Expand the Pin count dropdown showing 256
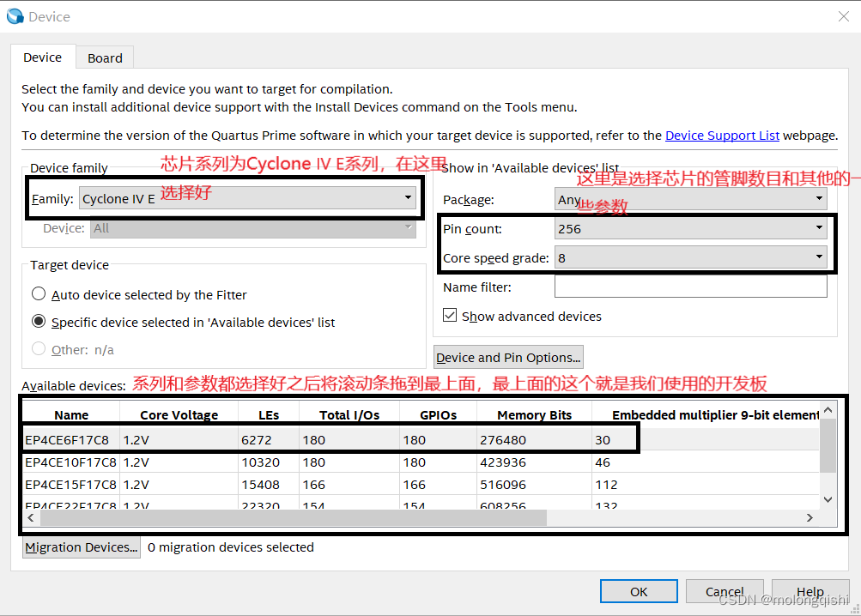This screenshot has height=616, width=861. click(x=691, y=228)
